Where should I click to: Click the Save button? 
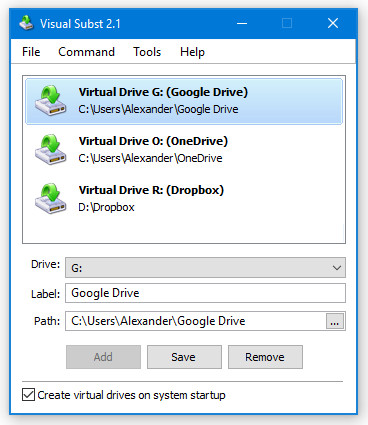tap(184, 357)
